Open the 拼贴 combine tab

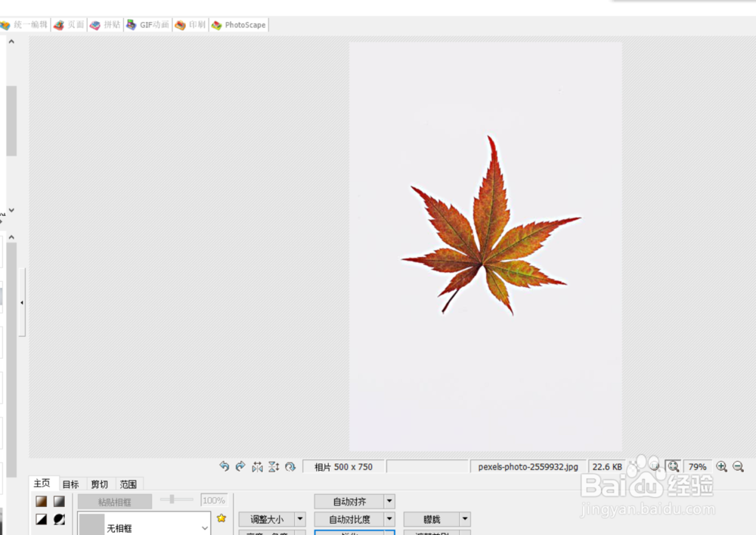coord(105,25)
